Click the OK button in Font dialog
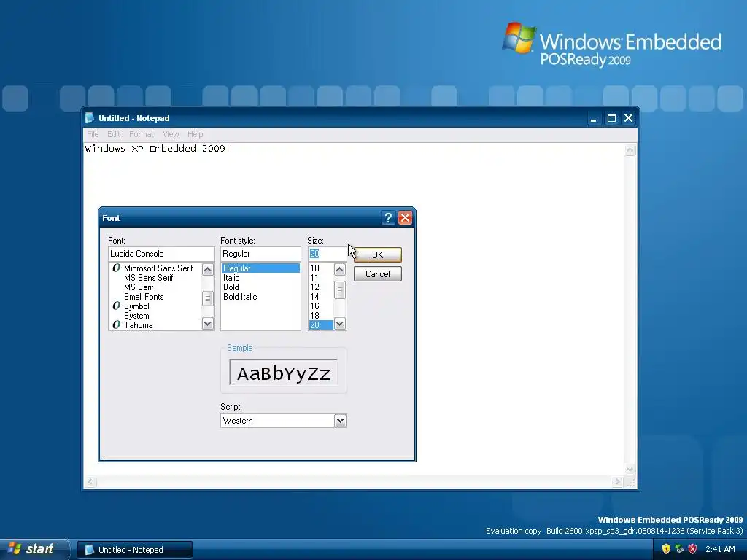Image resolution: width=747 pixels, height=560 pixels. [x=377, y=254]
